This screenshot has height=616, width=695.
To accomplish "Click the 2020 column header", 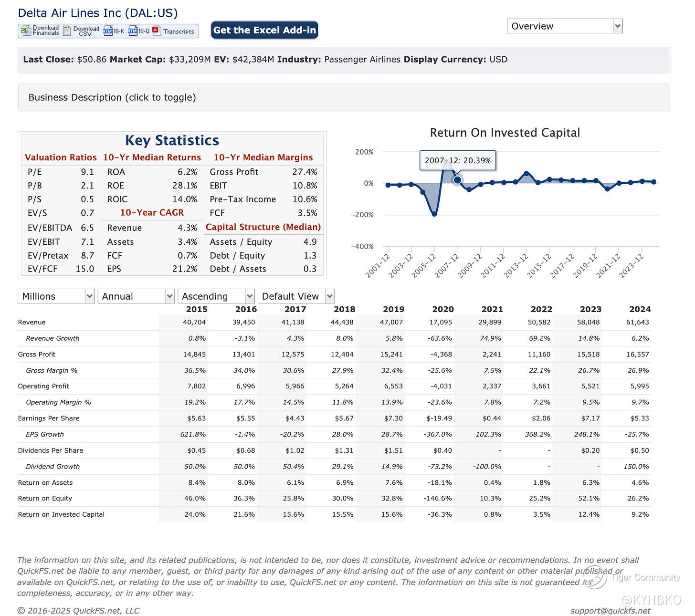I will point(442,309).
